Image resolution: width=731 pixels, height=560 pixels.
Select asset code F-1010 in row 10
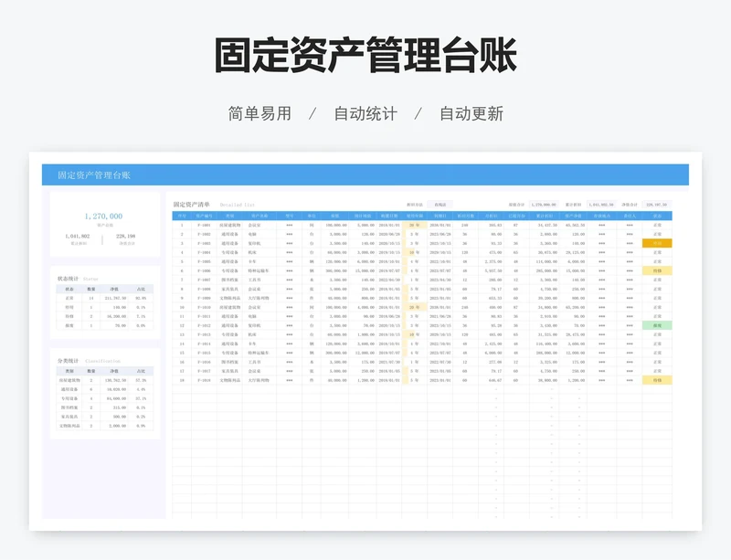(x=204, y=307)
